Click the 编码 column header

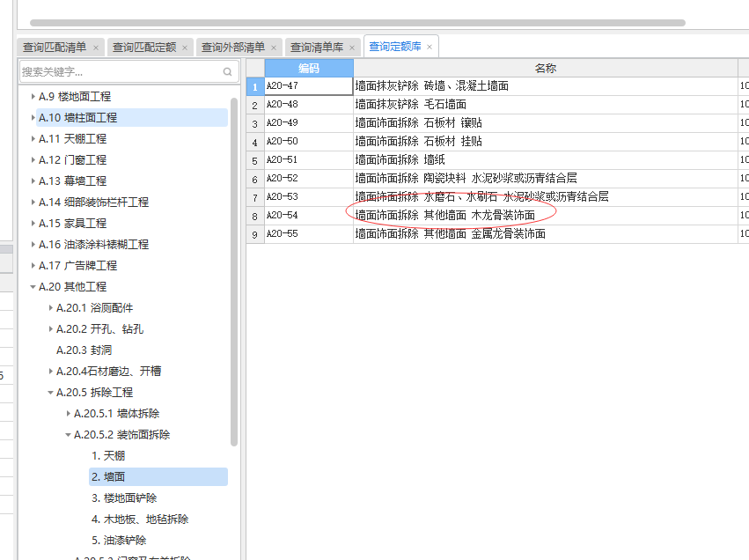click(309, 68)
